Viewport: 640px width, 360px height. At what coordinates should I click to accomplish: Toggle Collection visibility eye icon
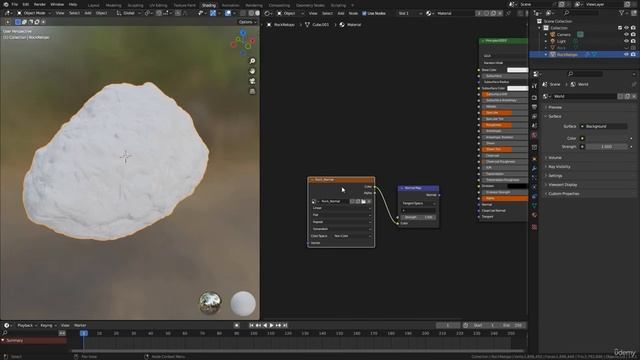coord(626,28)
